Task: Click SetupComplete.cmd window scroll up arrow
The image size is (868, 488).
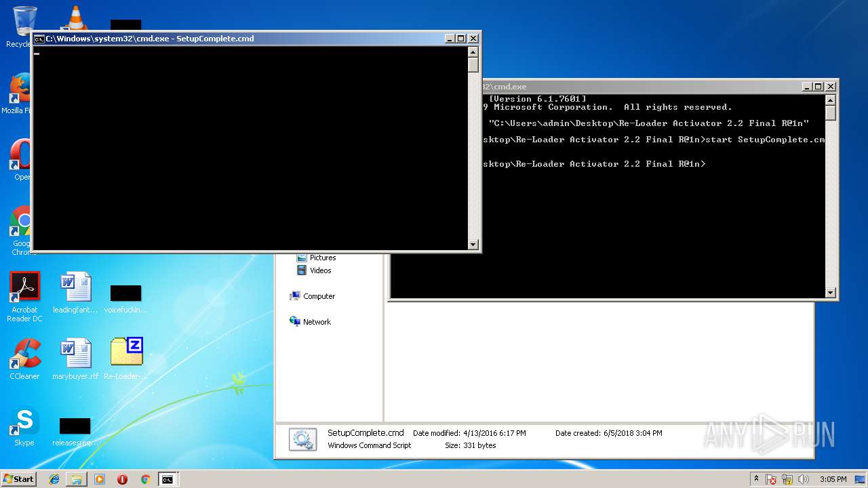Action: tap(473, 52)
